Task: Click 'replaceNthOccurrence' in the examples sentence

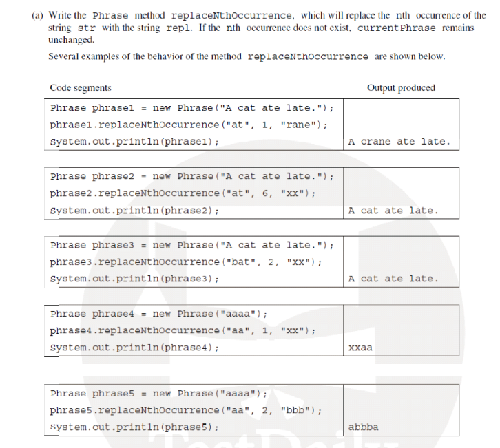Action: click(x=308, y=56)
